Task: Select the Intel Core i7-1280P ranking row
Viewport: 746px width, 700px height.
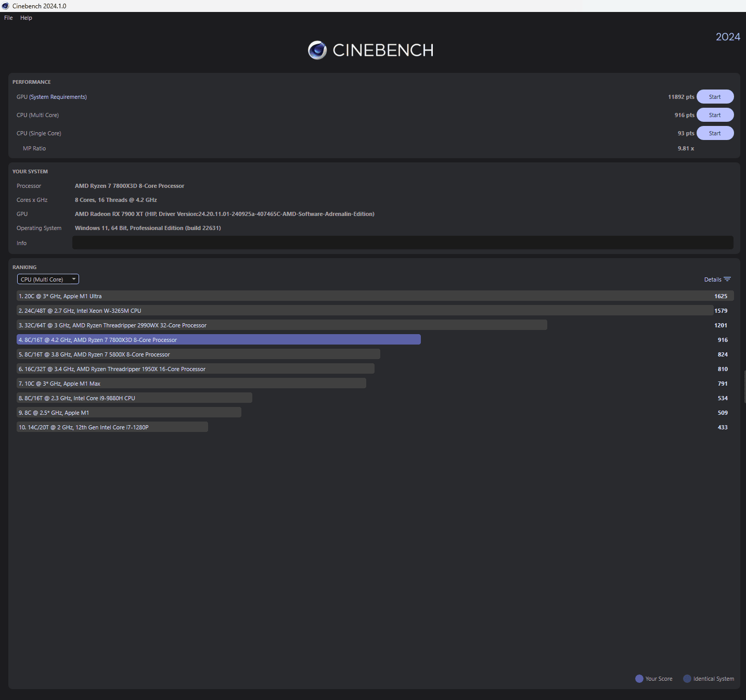Action: point(375,427)
